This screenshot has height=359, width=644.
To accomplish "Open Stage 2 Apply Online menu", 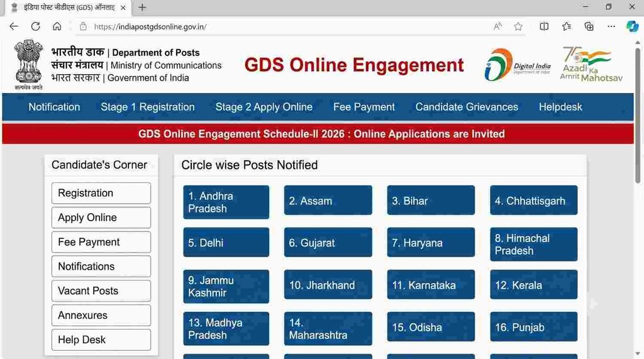I will [264, 107].
